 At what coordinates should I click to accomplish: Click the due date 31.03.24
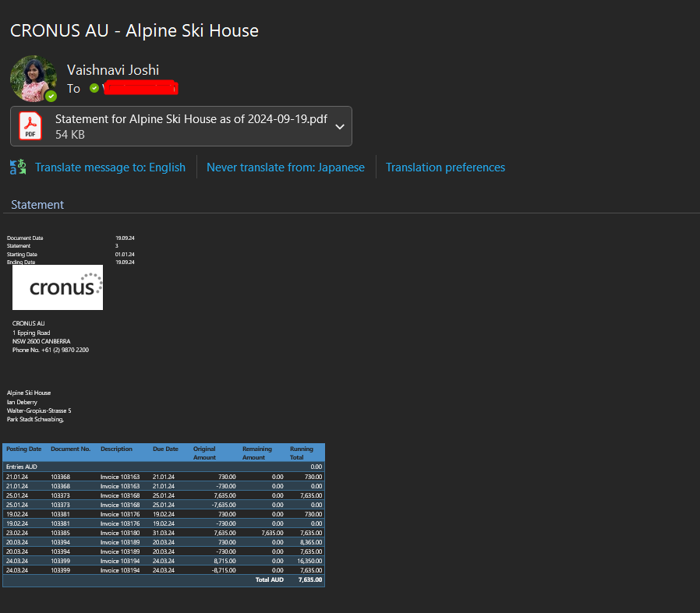pyautogui.click(x=164, y=533)
